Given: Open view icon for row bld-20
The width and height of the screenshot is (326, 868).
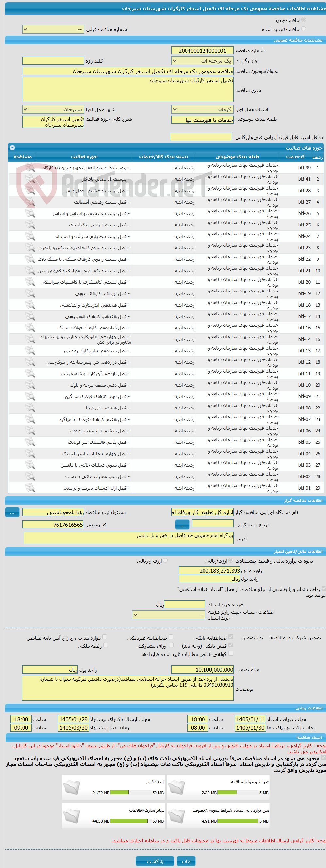Looking at the screenshot, I should 30,282.
